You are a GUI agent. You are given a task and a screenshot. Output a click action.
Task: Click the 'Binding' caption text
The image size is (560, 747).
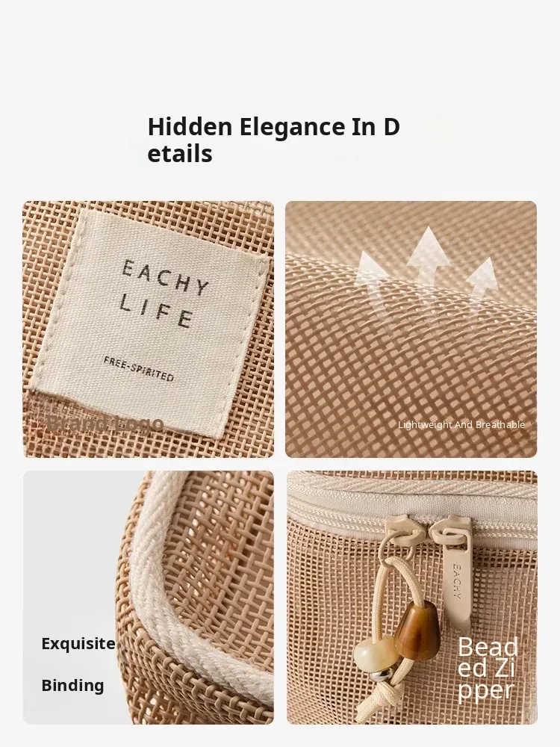click(72, 686)
